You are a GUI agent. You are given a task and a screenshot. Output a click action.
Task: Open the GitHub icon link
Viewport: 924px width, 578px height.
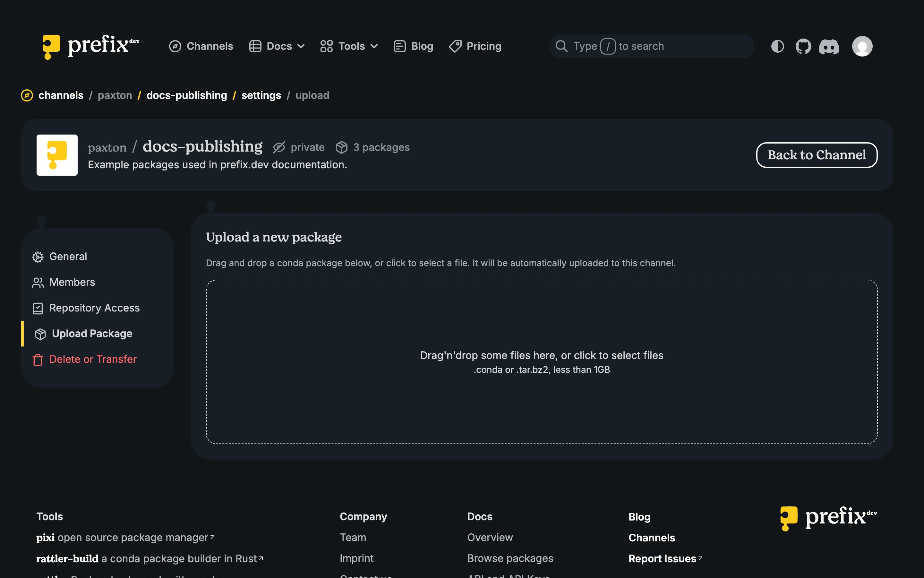803,46
